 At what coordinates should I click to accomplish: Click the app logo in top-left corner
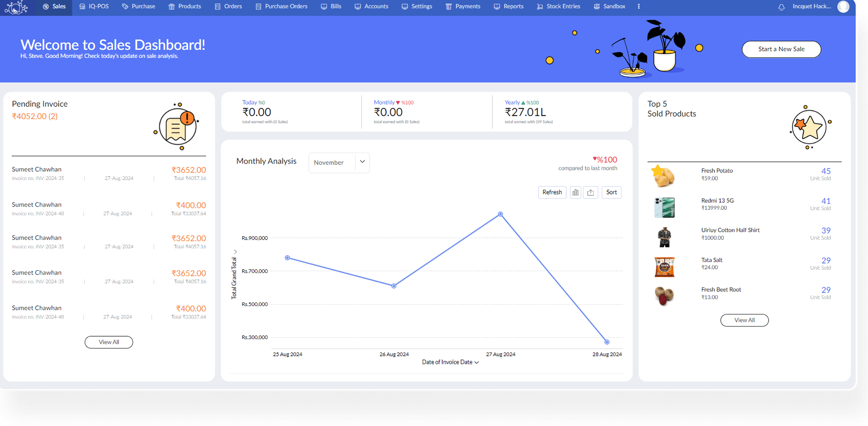pyautogui.click(x=15, y=6)
